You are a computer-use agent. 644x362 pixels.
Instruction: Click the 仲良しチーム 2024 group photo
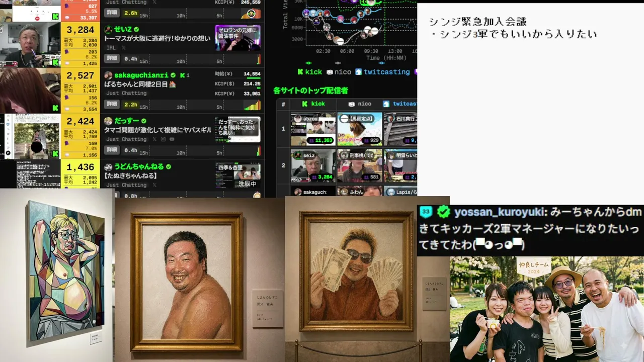pos(547,309)
